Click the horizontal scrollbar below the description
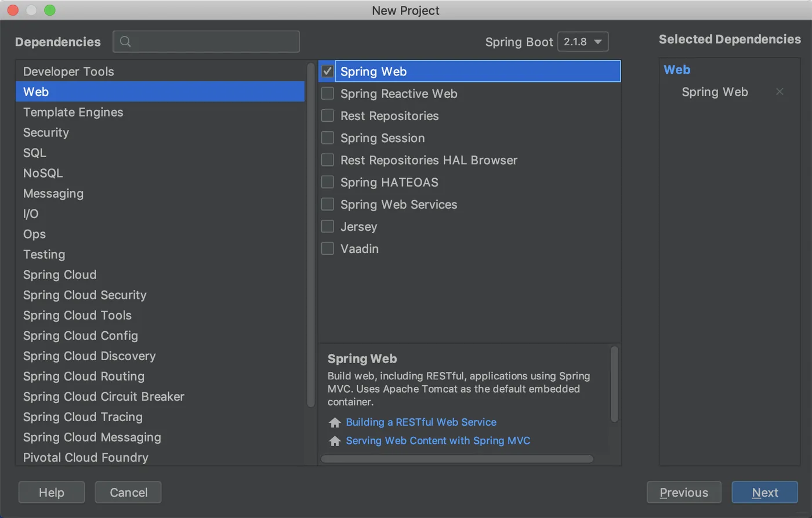Screen dimensions: 812x518 tap(457, 459)
